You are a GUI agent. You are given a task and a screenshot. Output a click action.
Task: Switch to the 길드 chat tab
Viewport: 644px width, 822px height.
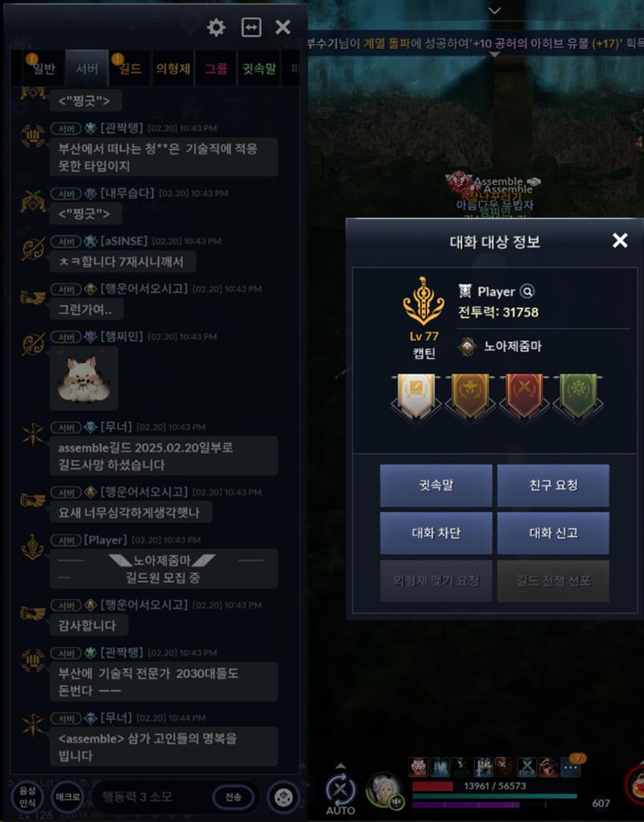(130, 68)
